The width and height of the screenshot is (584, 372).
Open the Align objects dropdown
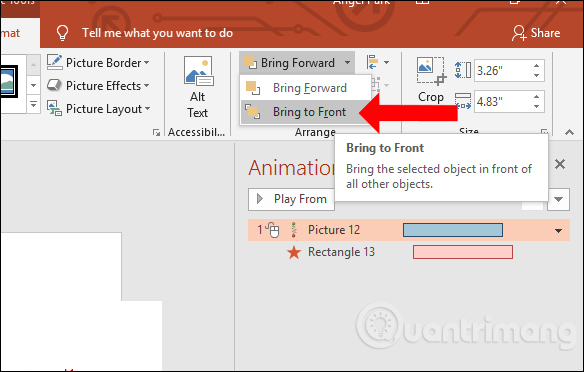378,62
